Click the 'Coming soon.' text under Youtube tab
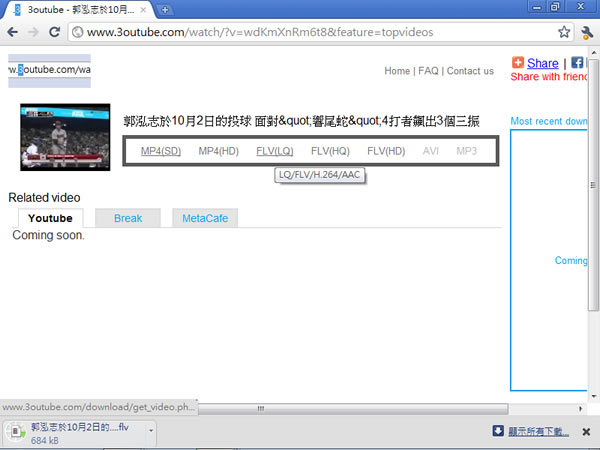The image size is (600, 450). [48, 235]
